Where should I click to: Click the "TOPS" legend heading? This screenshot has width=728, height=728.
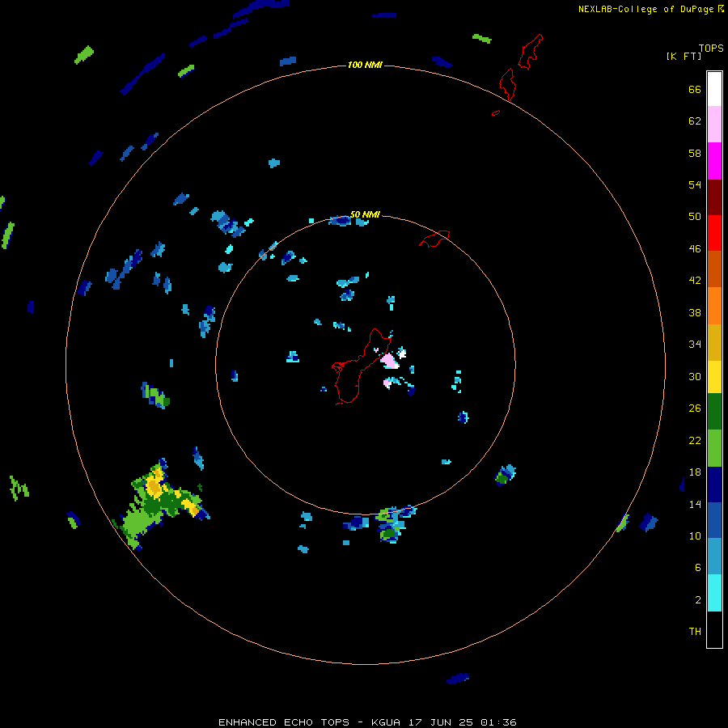(x=711, y=49)
